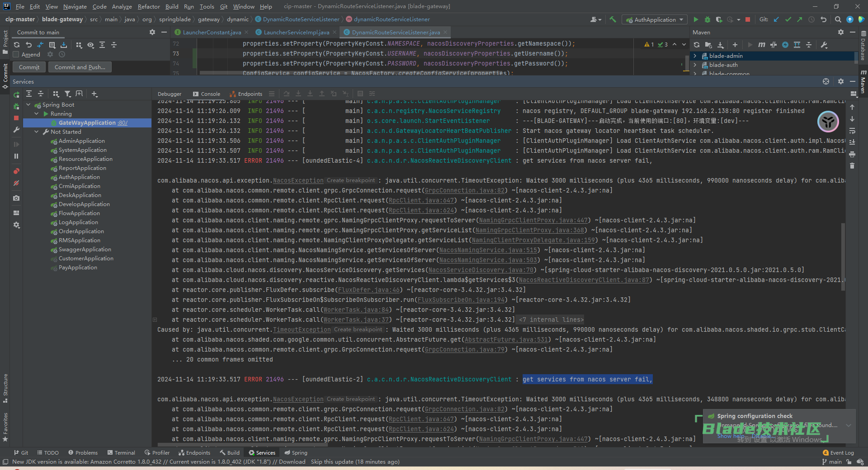Click Filter icon in Services toolbar

[67, 94]
